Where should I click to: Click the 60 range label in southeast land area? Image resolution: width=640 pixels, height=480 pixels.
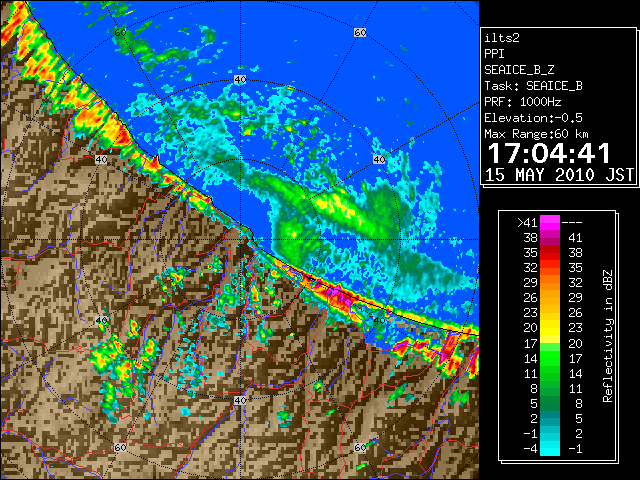(x=360, y=448)
